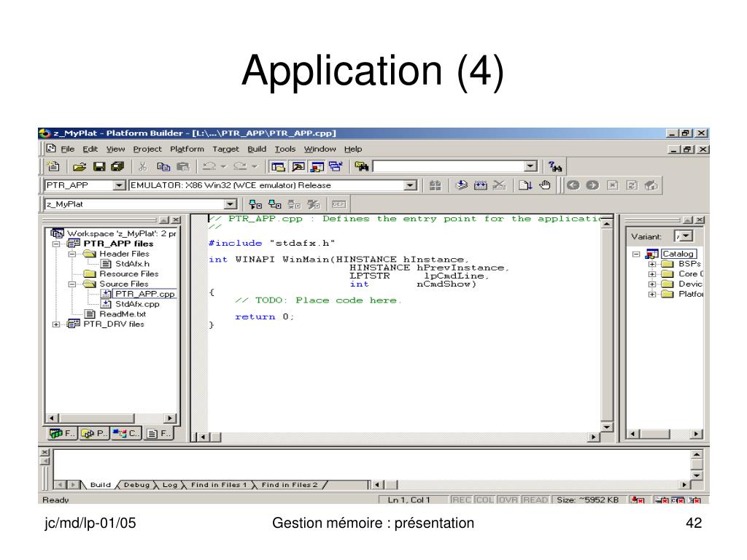Open the Undo history dropdown arrow

pos(223,166)
